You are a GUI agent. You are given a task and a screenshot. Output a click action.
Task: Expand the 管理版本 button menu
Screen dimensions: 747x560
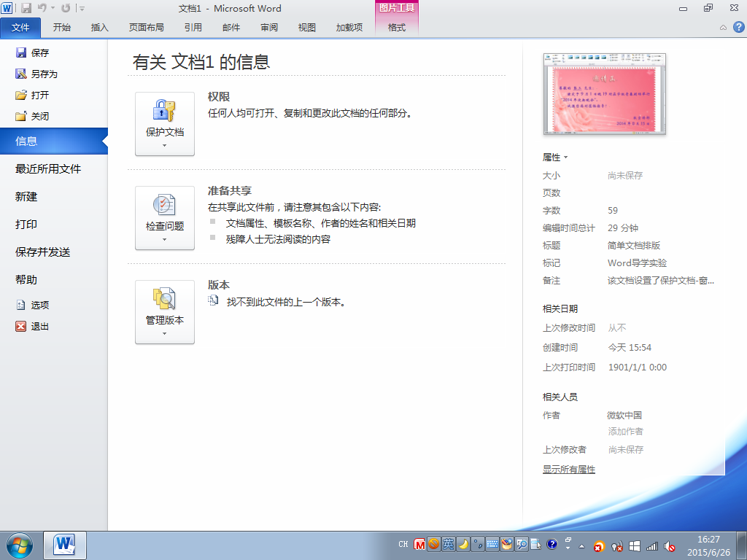tap(165, 312)
